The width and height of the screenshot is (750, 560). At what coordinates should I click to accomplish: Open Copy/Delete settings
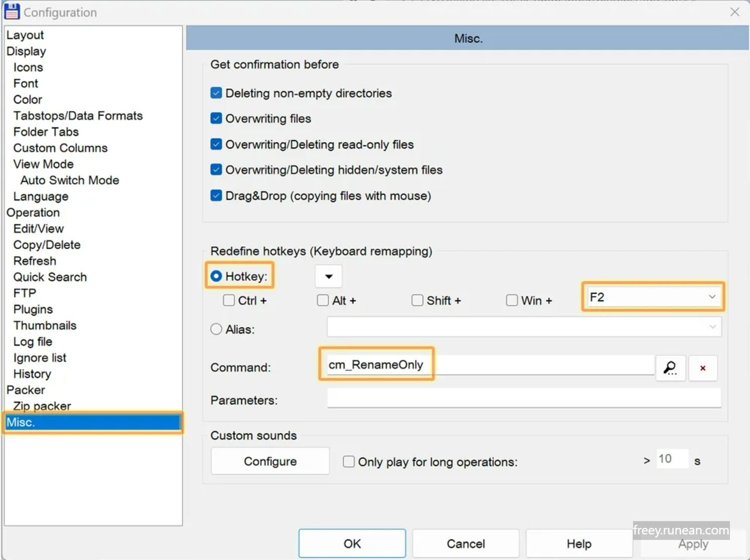point(47,245)
